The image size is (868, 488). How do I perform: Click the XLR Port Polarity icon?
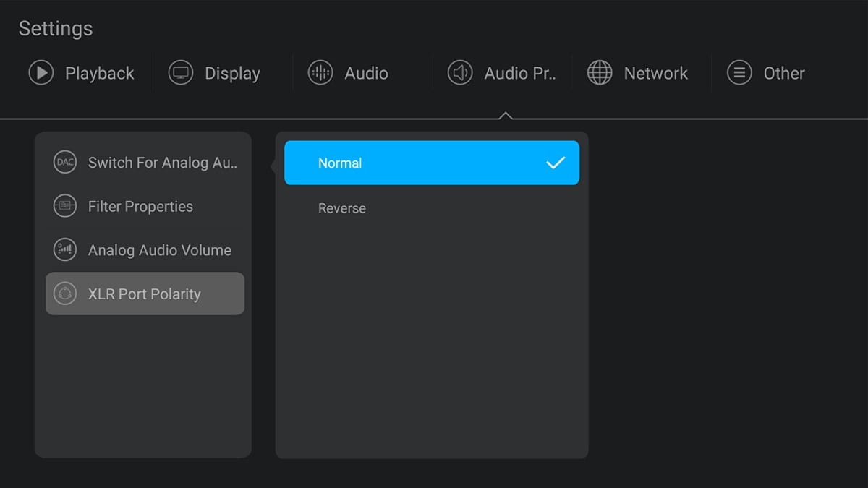click(x=65, y=294)
